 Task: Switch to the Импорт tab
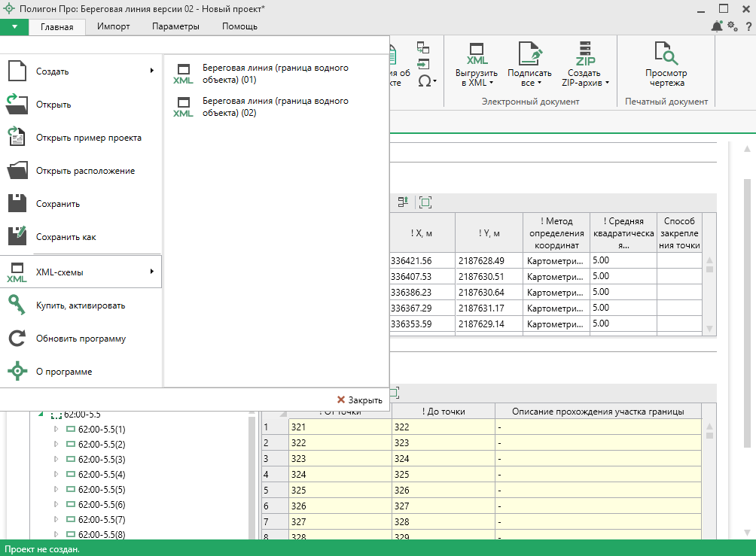(113, 26)
